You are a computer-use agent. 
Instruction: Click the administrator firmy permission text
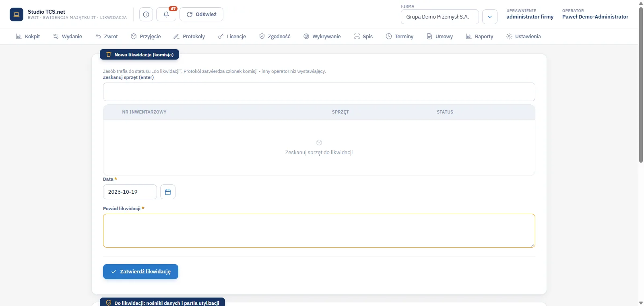(530, 17)
